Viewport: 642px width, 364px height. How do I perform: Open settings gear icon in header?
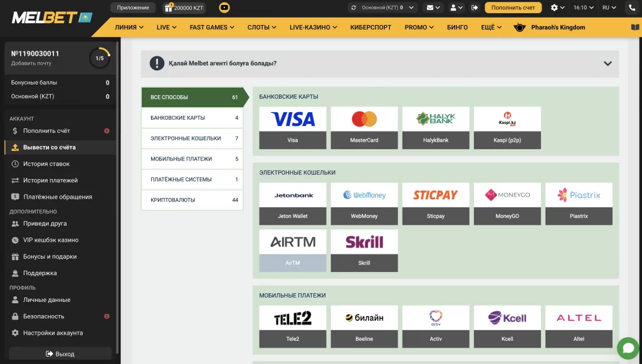tap(557, 8)
